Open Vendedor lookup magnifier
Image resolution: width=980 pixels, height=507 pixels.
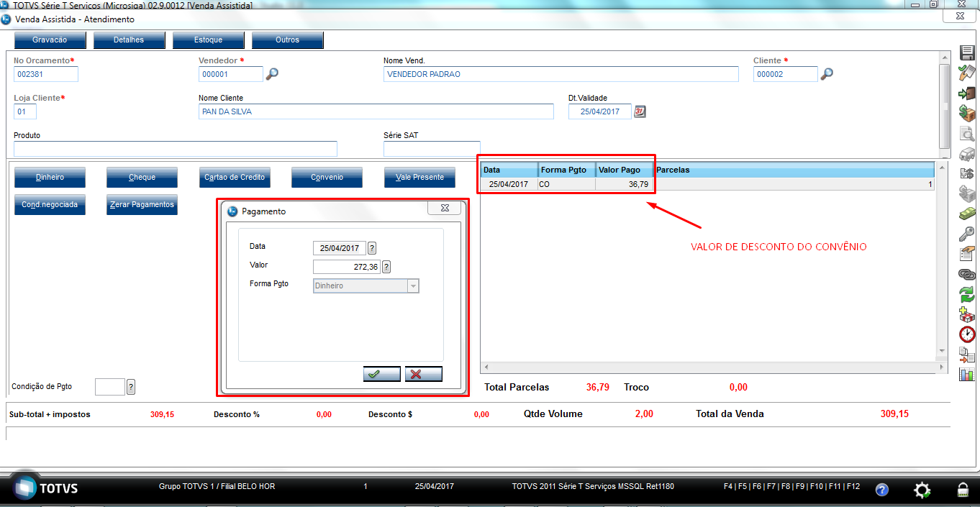point(272,73)
